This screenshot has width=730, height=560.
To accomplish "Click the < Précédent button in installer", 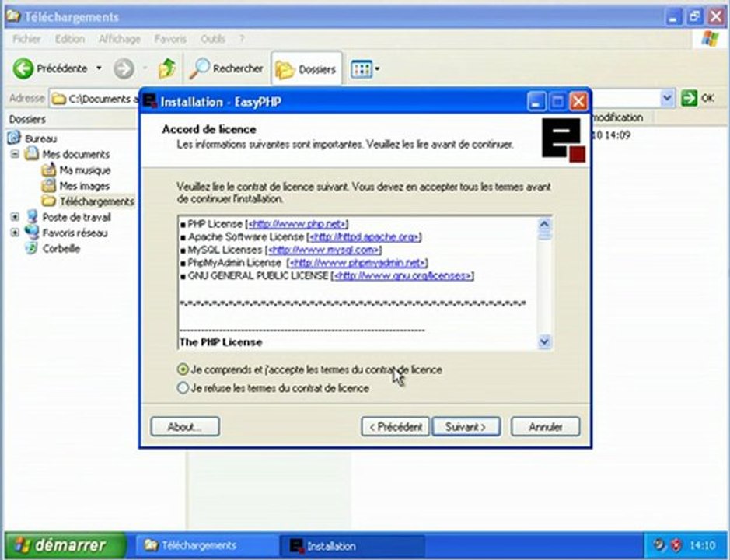I will (x=395, y=426).
